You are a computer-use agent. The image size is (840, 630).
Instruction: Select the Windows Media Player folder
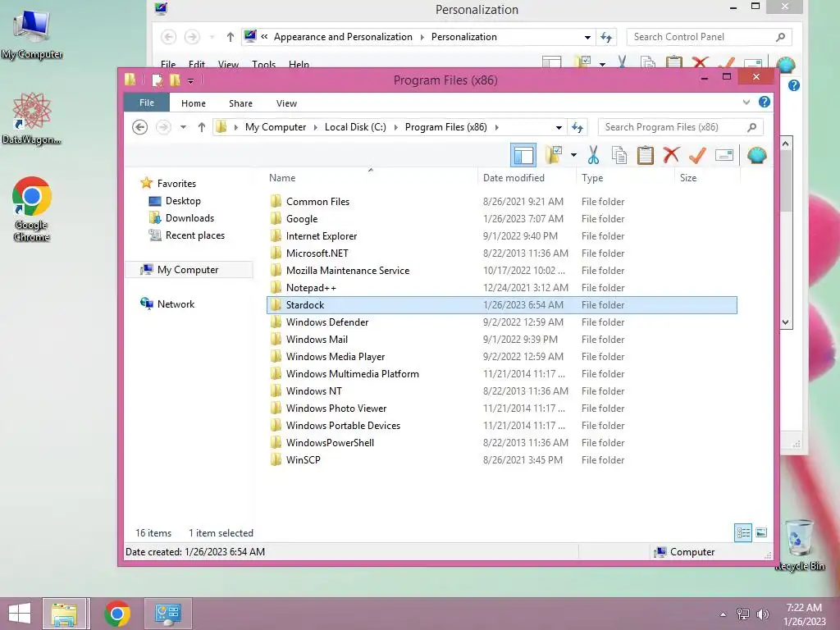click(502, 356)
